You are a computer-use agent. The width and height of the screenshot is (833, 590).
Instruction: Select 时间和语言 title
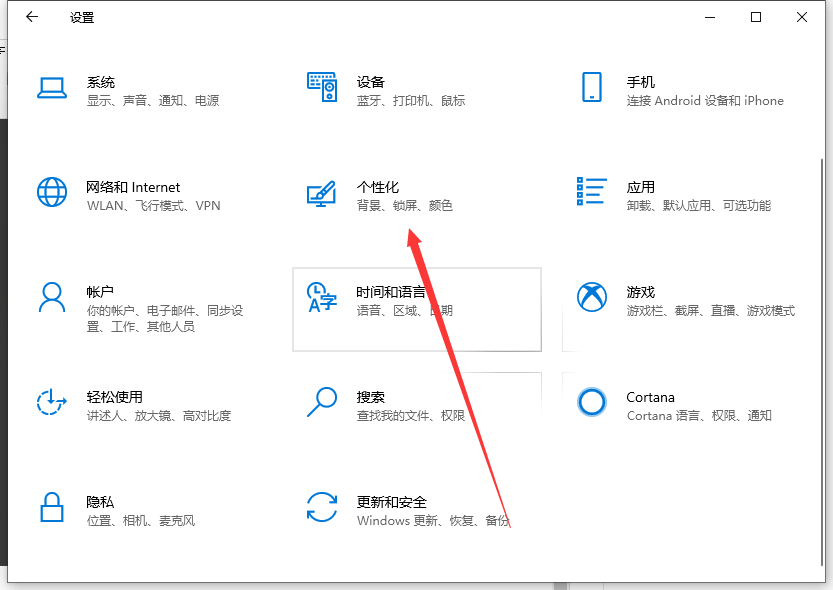(391, 292)
